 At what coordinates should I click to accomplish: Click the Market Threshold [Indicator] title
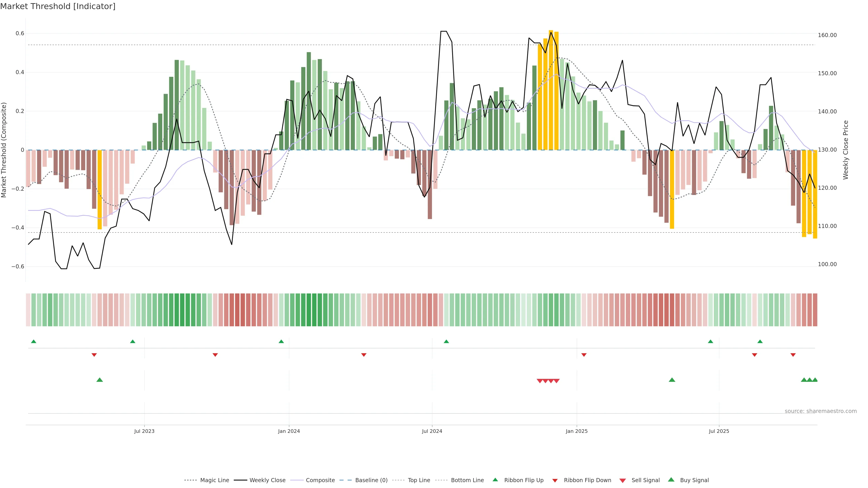click(58, 6)
